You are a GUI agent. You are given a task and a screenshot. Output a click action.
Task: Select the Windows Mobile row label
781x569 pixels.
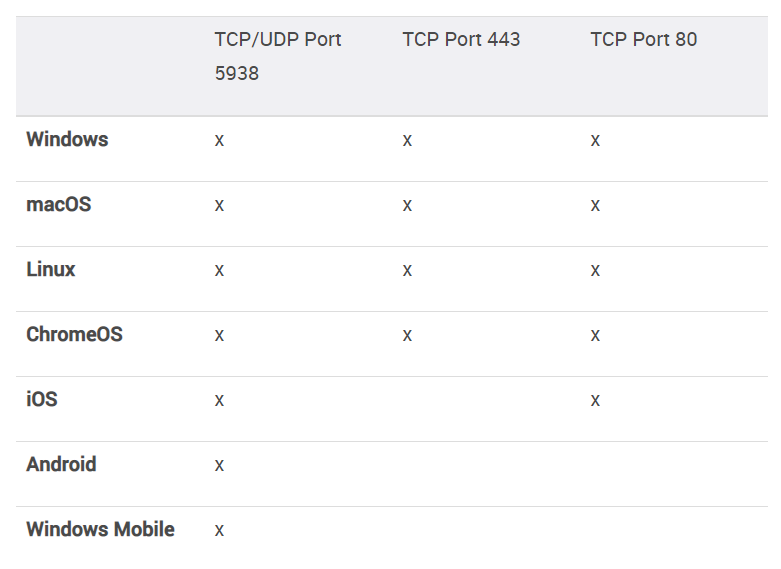100,530
